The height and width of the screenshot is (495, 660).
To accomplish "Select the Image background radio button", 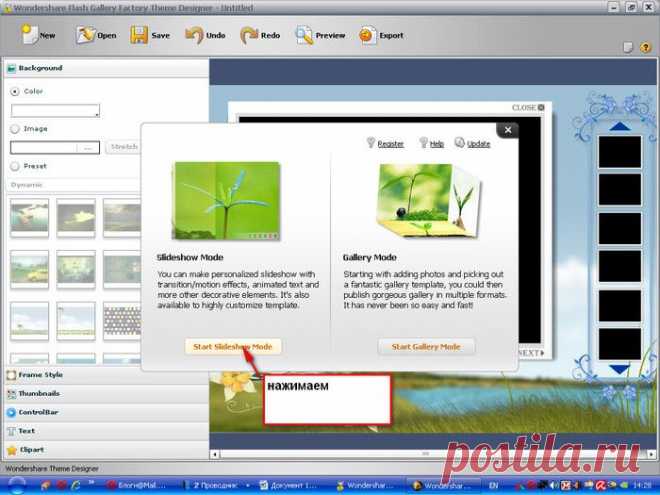I will point(15,129).
